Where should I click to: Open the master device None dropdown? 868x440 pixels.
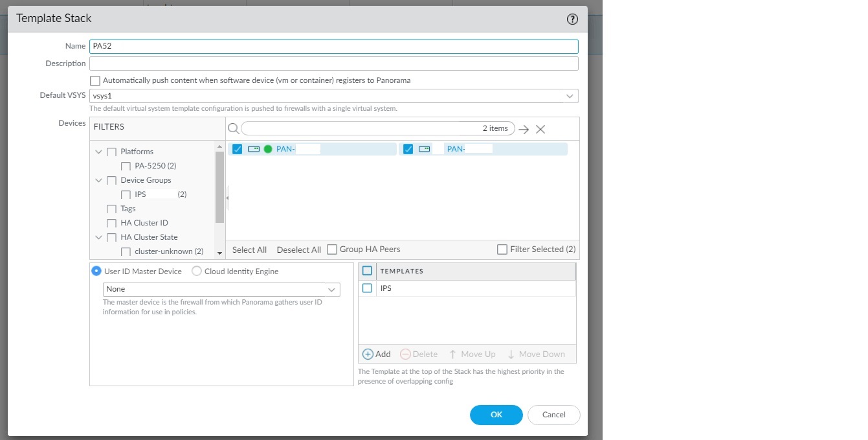click(x=332, y=290)
